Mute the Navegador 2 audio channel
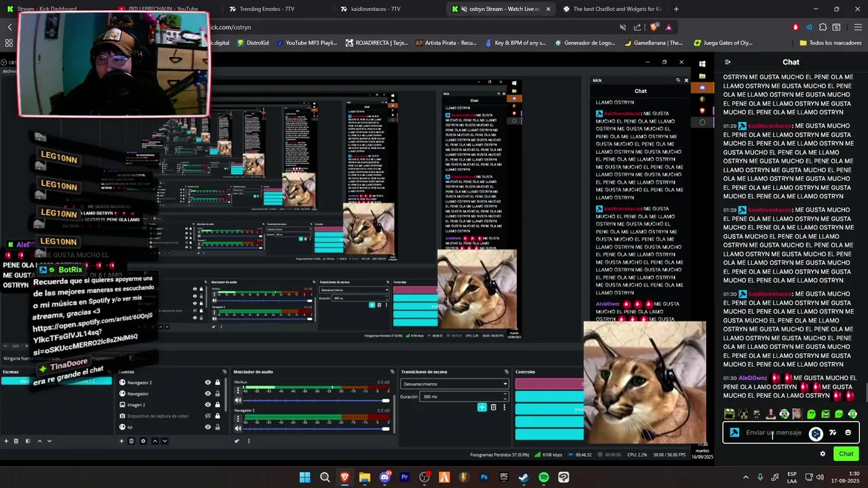Viewport: 868px width, 488px height. [238, 428]
